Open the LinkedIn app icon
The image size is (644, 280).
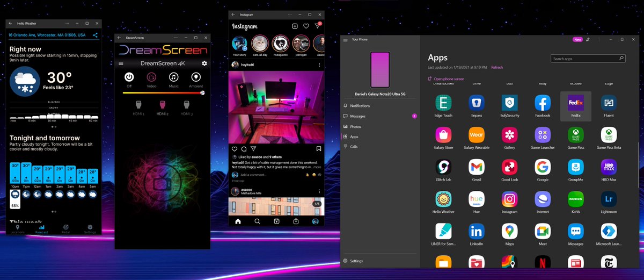[x=476, y=231]
